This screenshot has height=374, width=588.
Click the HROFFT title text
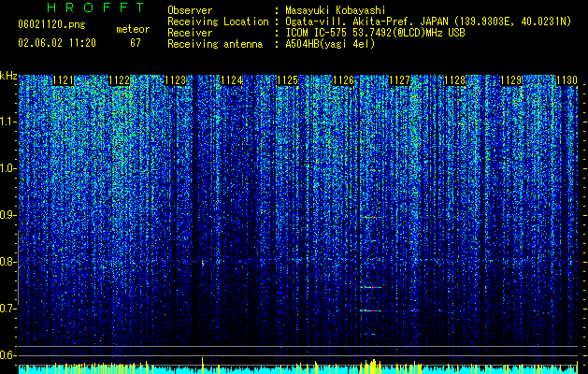click(96, 7)
